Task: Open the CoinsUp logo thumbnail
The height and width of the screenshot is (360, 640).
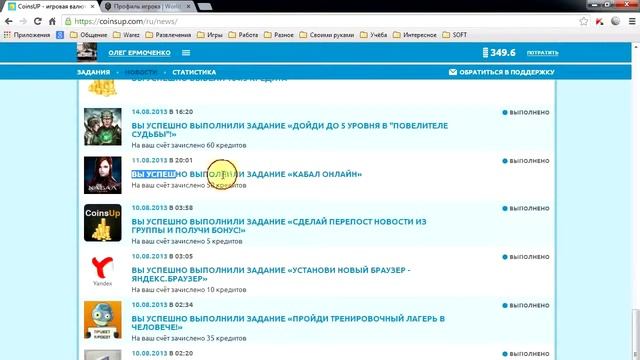Action: 102,223
